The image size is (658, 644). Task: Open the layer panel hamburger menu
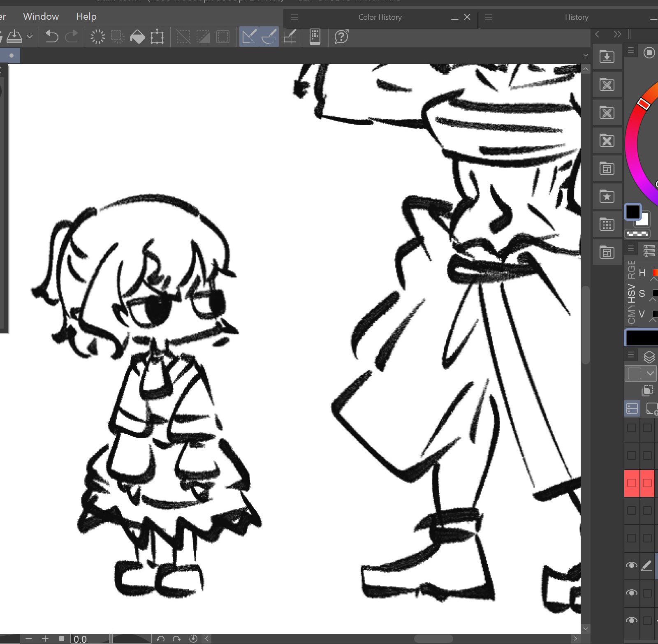(631, 355)
